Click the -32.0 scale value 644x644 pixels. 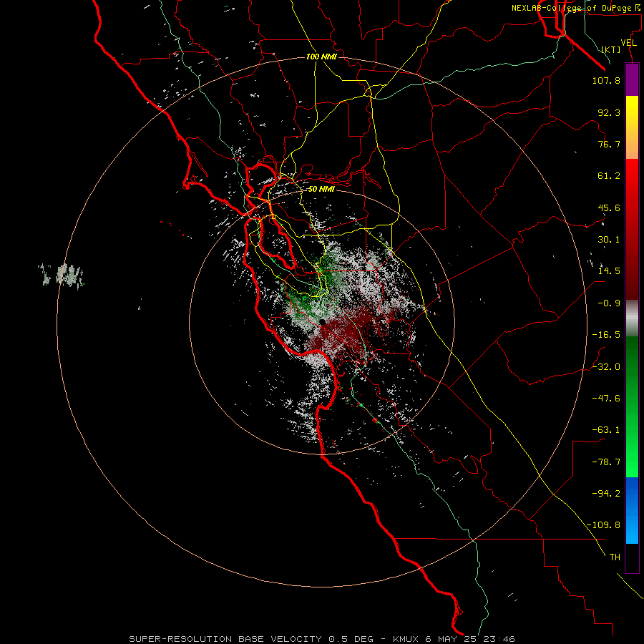606,366
